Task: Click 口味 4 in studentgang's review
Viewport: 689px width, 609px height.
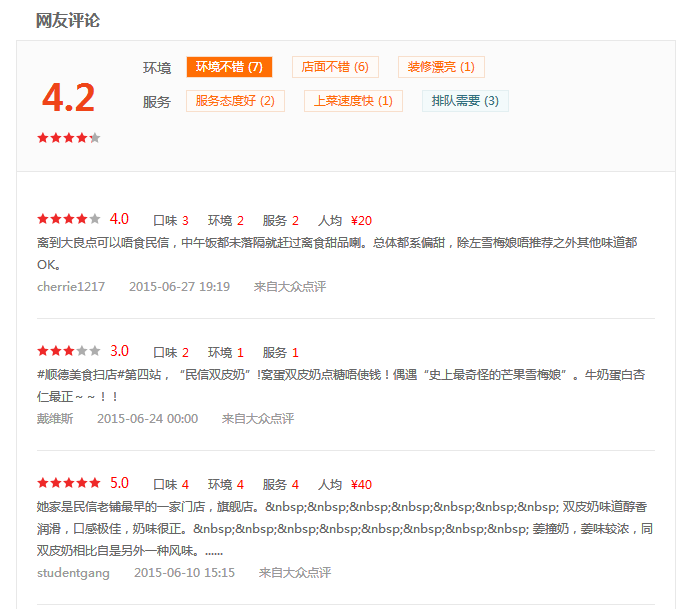Action: [171, 485]
